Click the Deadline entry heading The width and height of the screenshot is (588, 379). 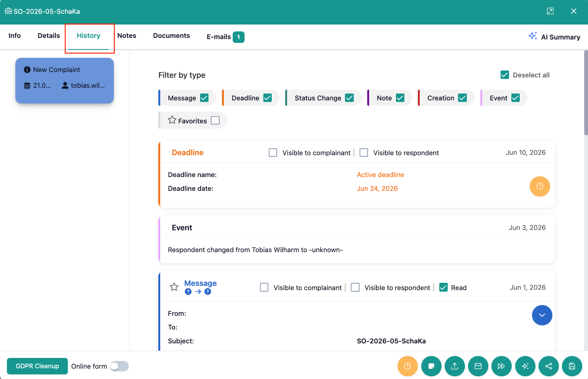click(x=187, y=153)
